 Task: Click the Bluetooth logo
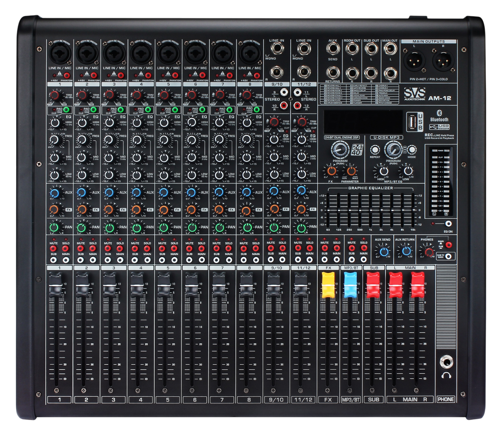439,113
